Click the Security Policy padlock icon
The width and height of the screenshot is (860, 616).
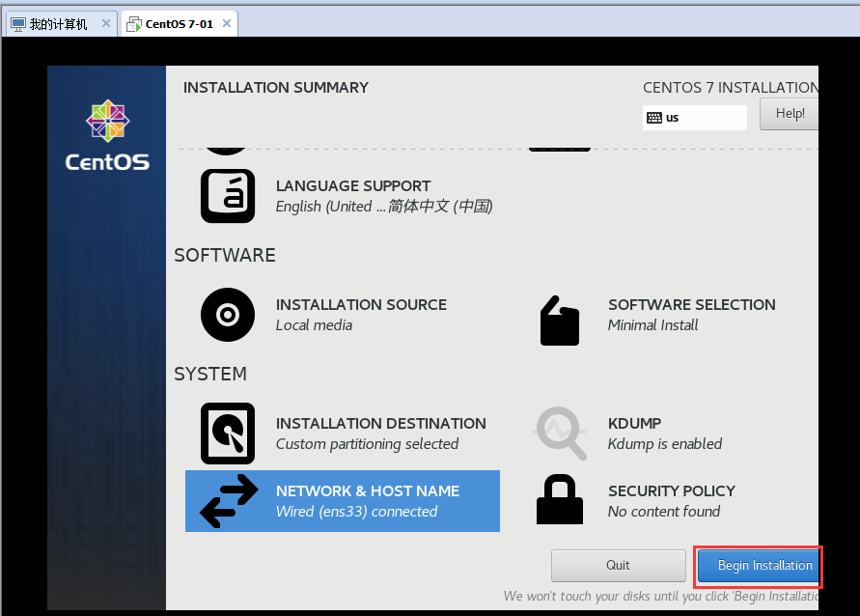[560, 499]
